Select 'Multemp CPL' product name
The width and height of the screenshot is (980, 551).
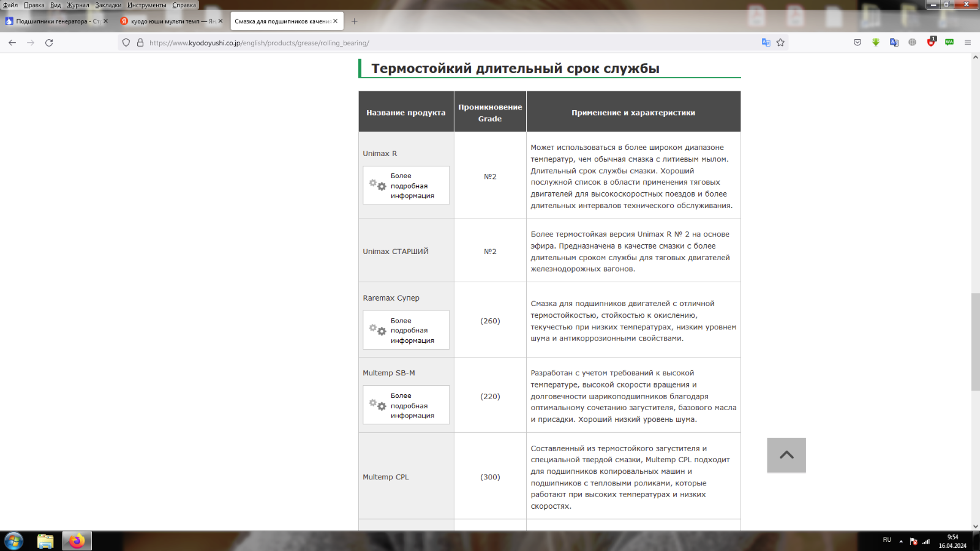[386, 477]
